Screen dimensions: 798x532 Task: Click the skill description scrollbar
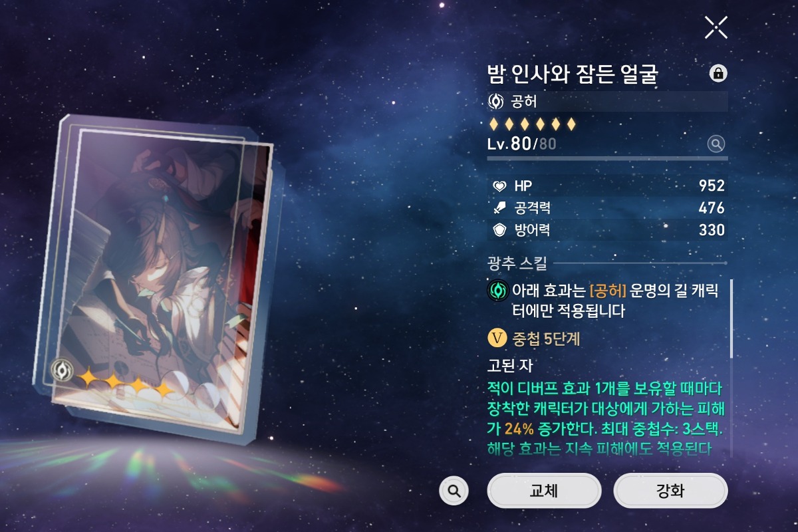(731, 319)
